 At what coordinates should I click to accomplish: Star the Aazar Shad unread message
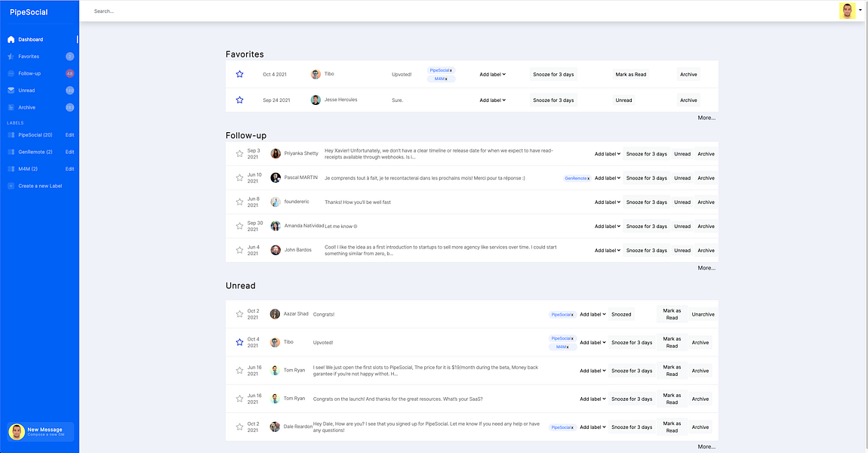(240, 314)
